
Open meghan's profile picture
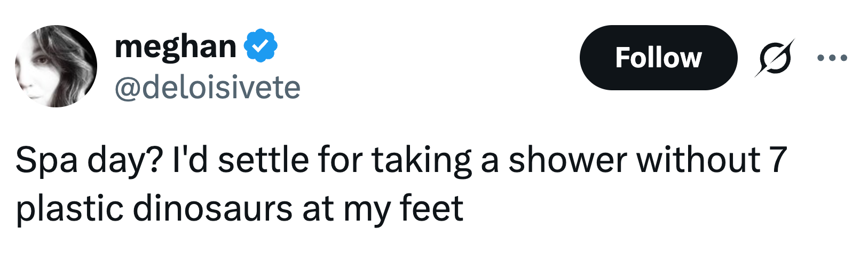[56, 66]
